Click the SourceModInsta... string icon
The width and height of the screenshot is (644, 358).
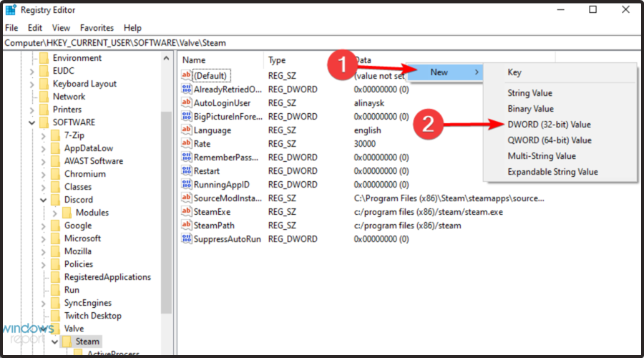(187, 198)
